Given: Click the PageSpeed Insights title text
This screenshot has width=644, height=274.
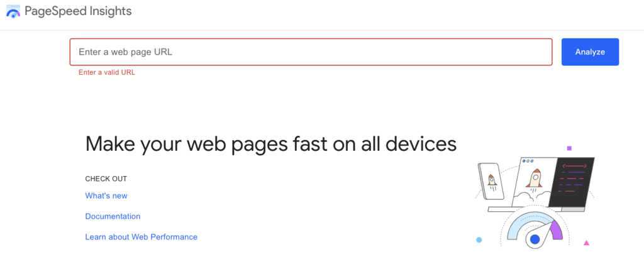Looking at the screenshot, I should (78, 11).
